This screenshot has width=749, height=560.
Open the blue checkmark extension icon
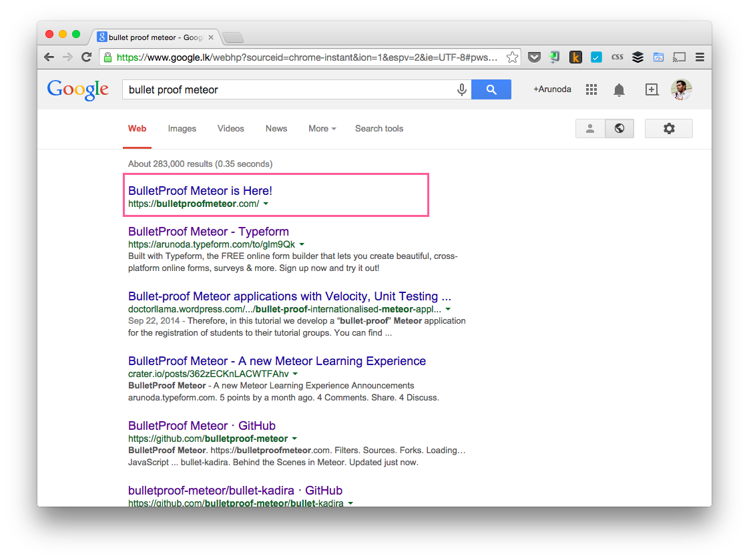coord(595,57)
